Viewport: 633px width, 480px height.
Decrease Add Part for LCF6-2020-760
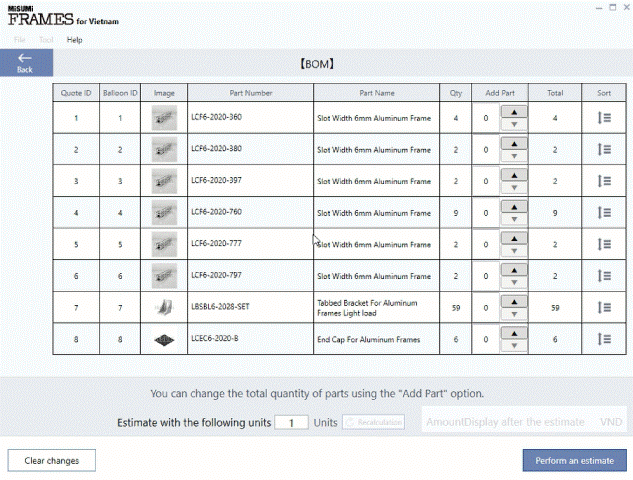[x=514, y=220]
